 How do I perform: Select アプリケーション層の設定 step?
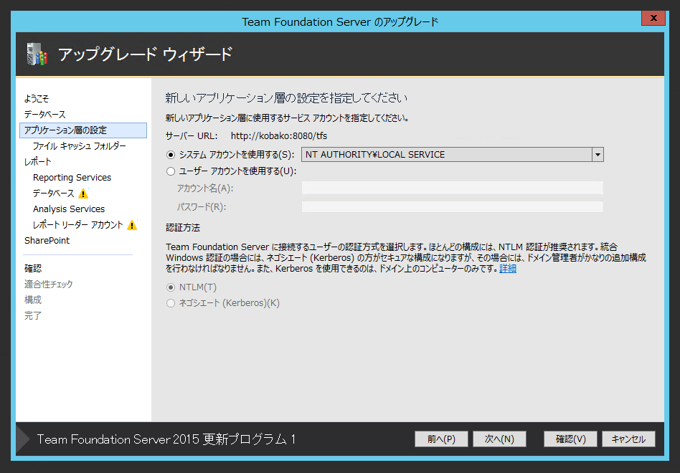pos(83,130)
